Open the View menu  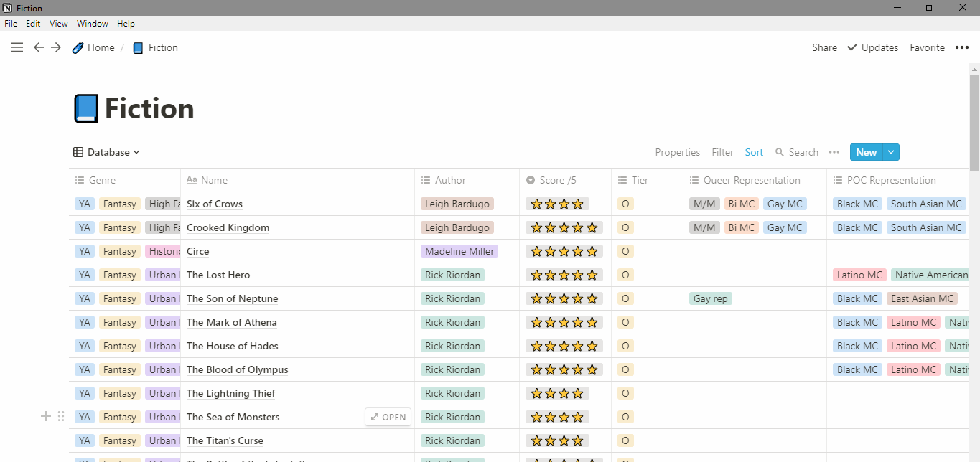point(58,24)
